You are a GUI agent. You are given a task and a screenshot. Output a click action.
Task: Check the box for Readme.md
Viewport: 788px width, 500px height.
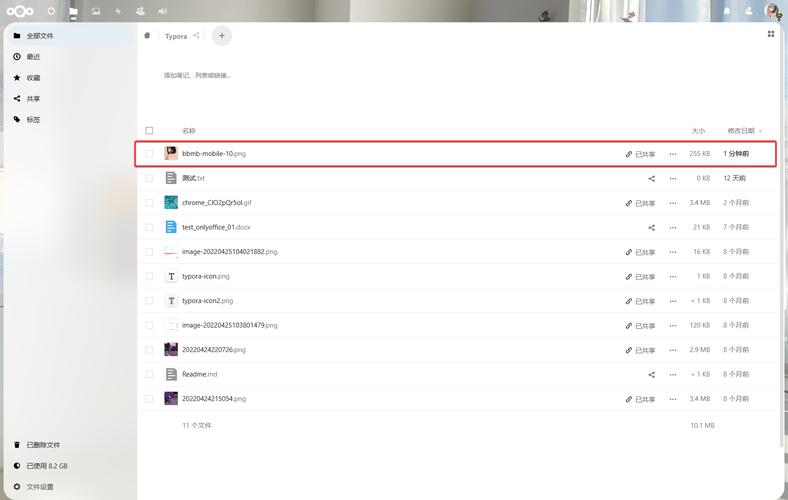click(149, 374)
